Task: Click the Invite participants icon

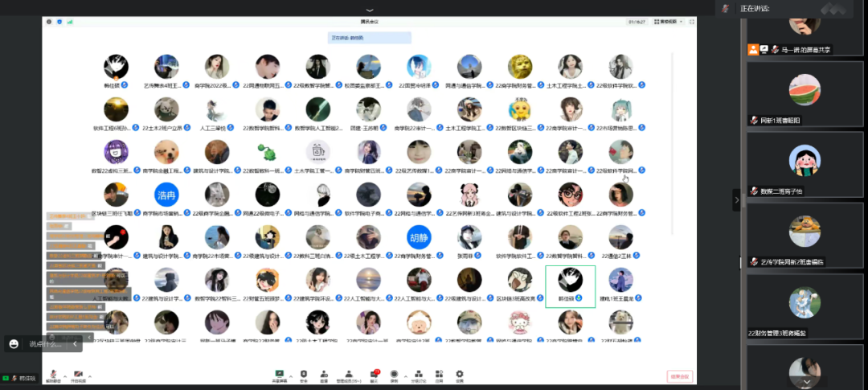Action: tap(324, 375)
